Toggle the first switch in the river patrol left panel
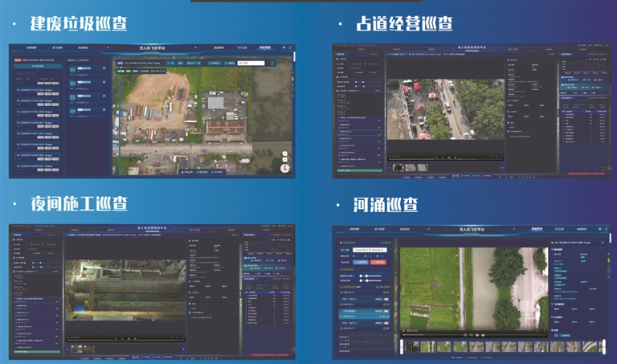Viewport: 617px width, 364px height. point(386,299)
